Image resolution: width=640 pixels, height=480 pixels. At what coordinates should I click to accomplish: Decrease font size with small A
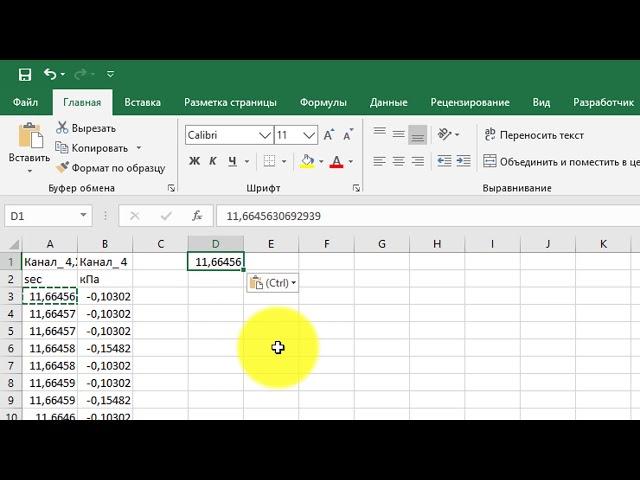point(348,135)
